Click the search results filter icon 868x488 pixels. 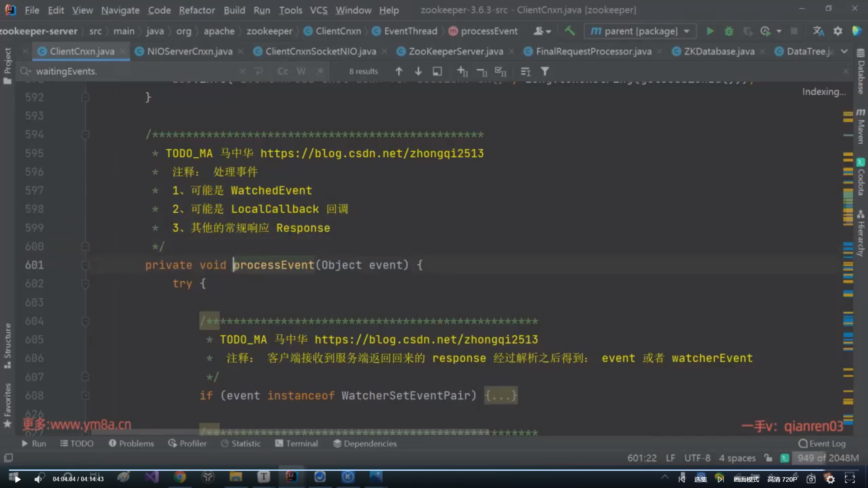545,71
